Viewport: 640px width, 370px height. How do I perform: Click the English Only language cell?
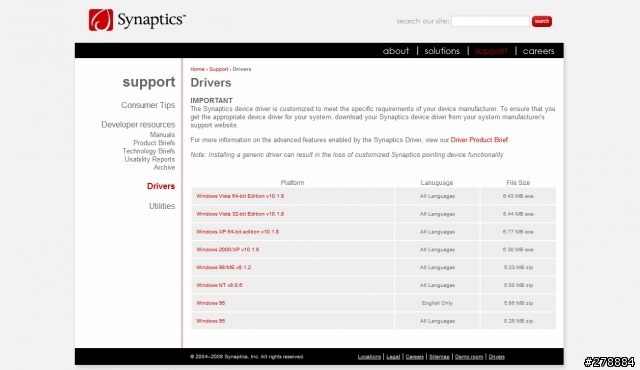pos(437,303)
